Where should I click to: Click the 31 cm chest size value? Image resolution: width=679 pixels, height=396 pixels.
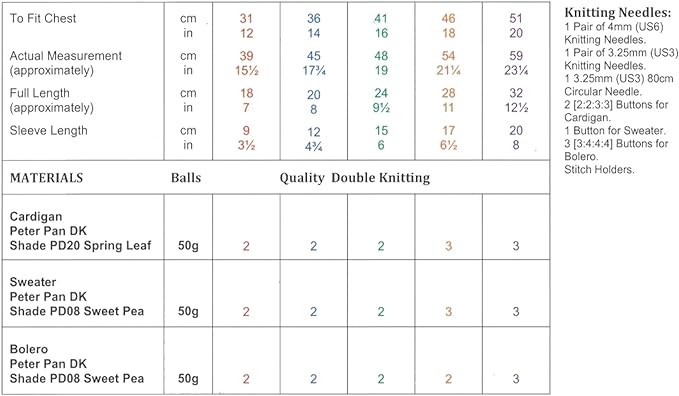pyautogui.click(x=246, y=18)
